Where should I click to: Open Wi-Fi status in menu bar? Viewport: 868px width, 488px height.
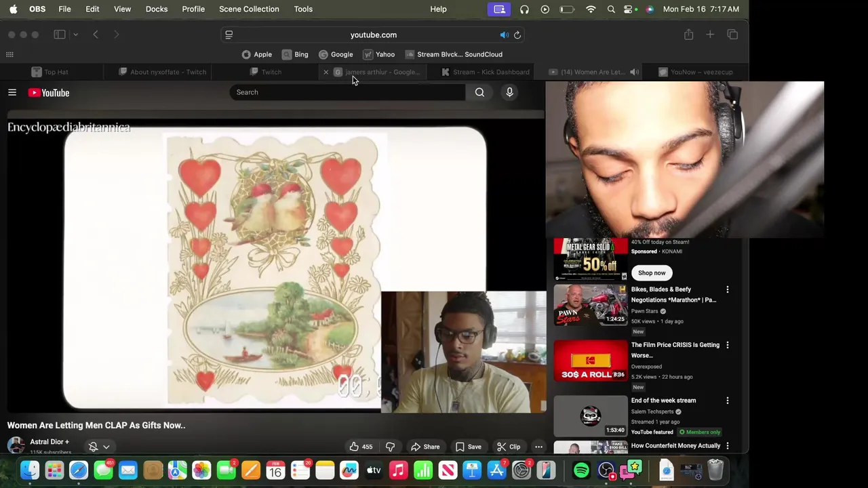click(x=591, y=9)
